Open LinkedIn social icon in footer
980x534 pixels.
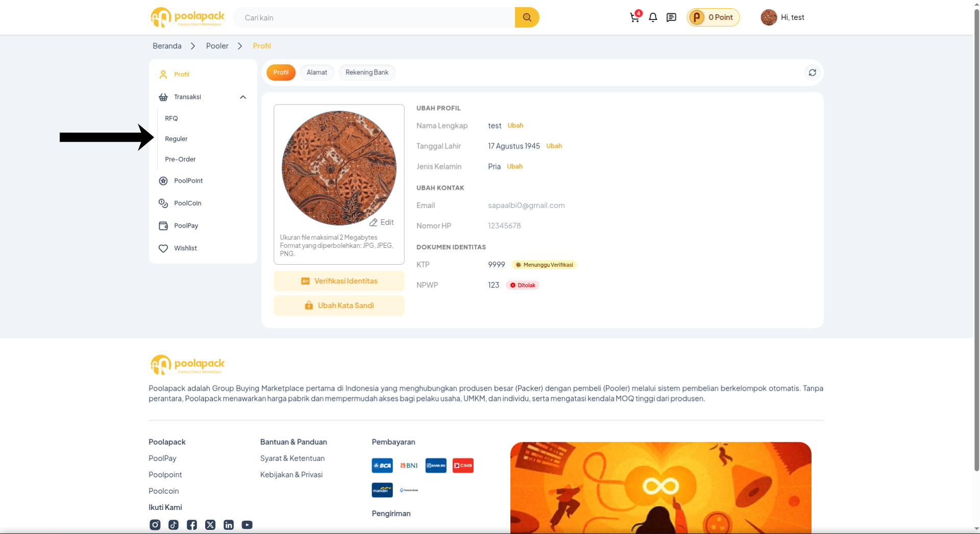[229, 525]
